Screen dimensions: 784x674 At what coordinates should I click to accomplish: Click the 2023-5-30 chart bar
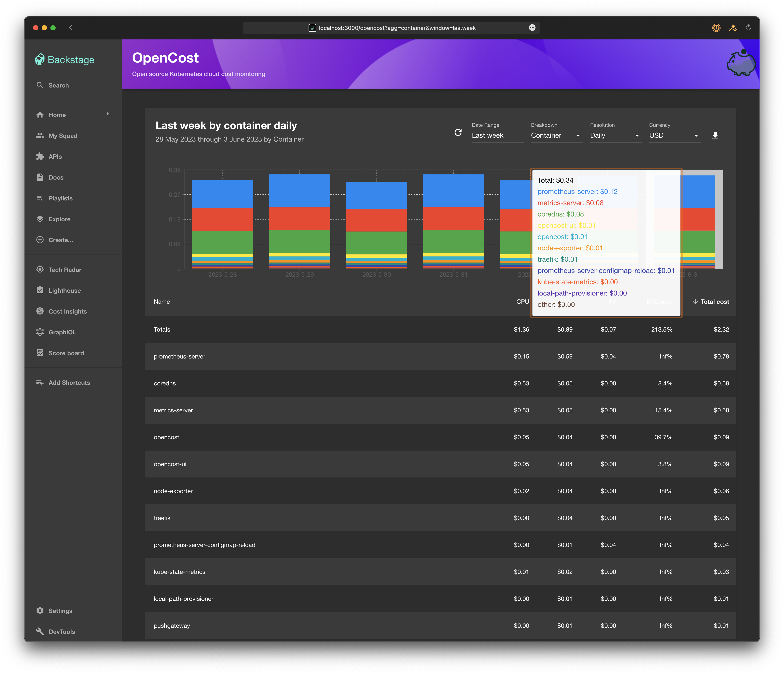[x=377, y=225]
